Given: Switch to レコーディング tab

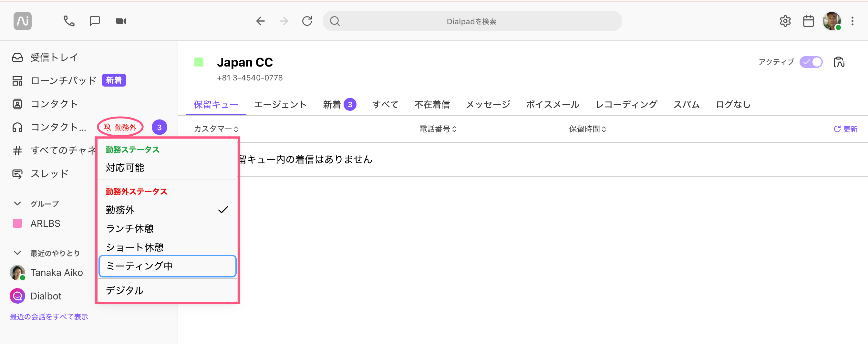Looking at the screenshot, I should (x=626, y=105).
